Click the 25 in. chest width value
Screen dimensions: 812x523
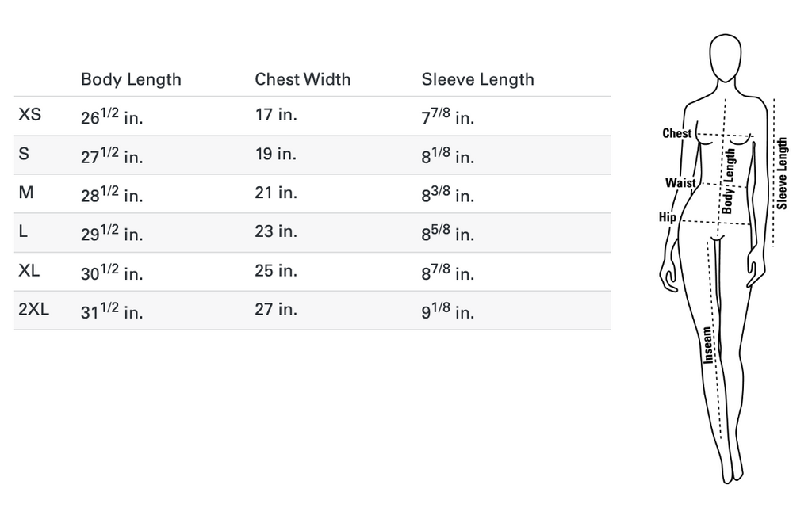pos(276,270)
